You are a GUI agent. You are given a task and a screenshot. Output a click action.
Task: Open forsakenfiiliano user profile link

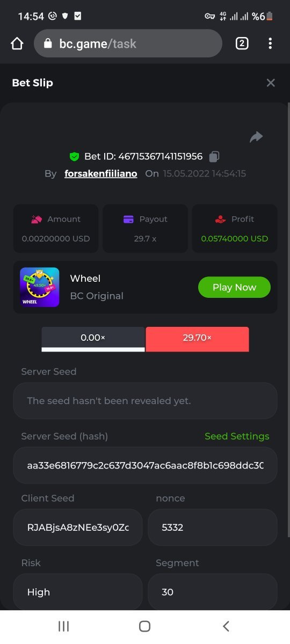101,174
